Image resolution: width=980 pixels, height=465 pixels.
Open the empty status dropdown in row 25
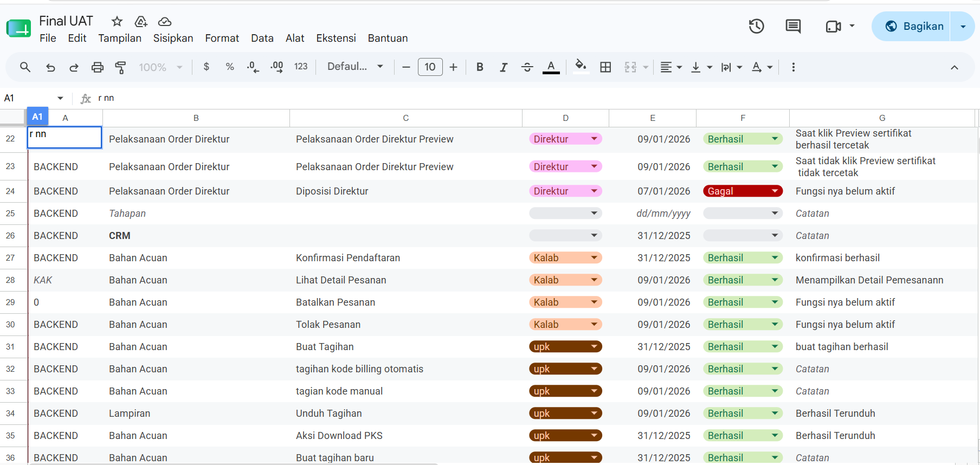pos(743,213)
